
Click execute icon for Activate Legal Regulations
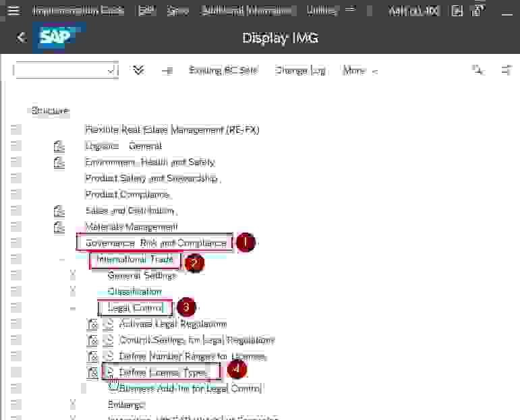pyautogui.click(x=109, y=324)
